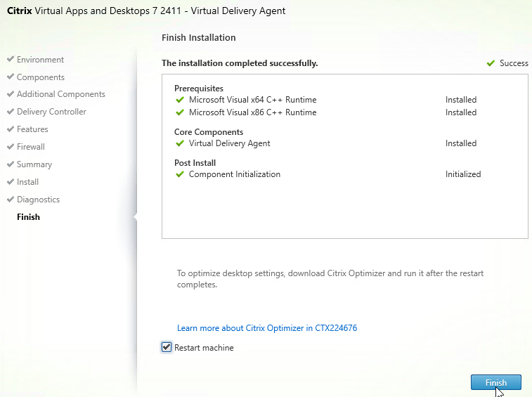Click 'Installed' status for Virtual Delivery Agent
This screenshot has width=532, height=397.
(x=461, y=143)
